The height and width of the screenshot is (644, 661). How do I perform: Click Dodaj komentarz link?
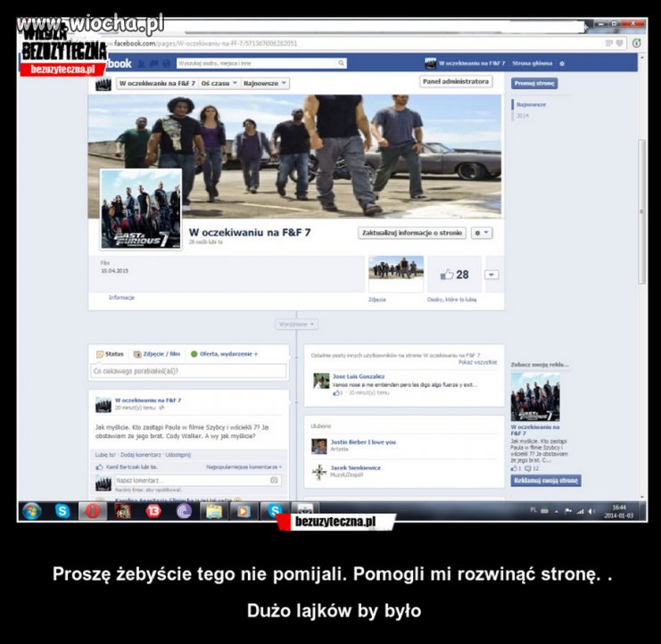click(x=140, y=455)
